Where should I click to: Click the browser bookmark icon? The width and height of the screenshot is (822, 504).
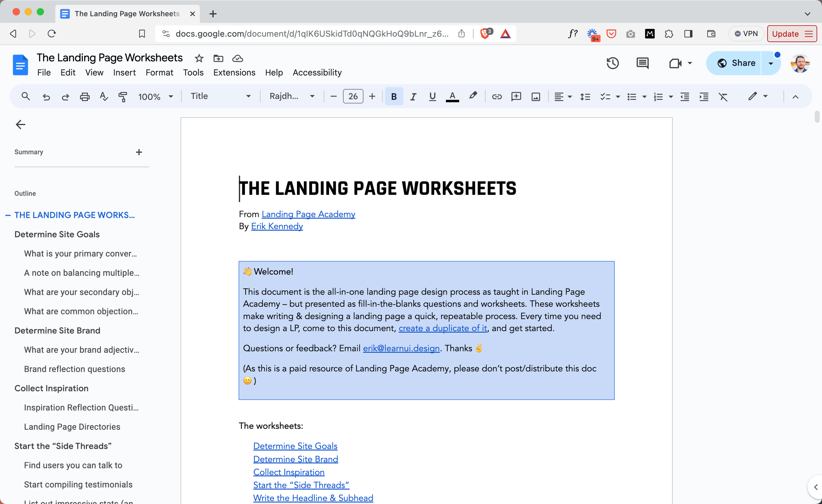point(142,34)
